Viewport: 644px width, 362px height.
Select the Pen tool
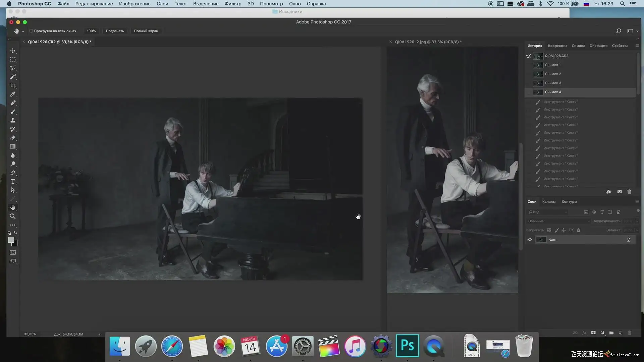click(13, 173)
